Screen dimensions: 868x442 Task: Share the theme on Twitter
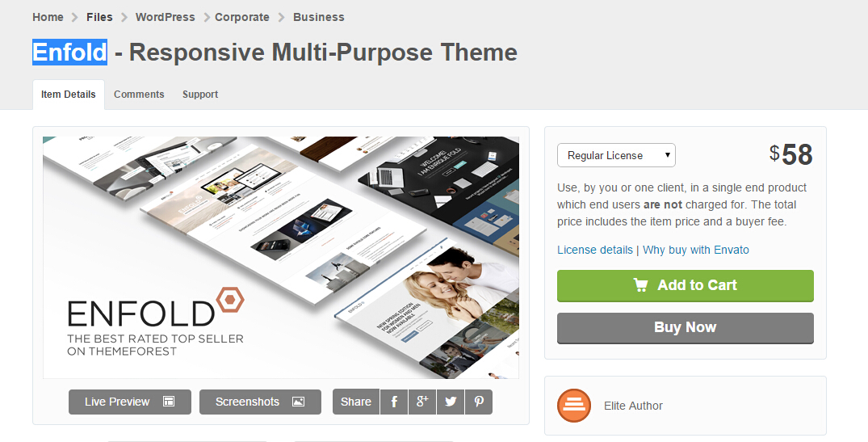pos(451,402)
